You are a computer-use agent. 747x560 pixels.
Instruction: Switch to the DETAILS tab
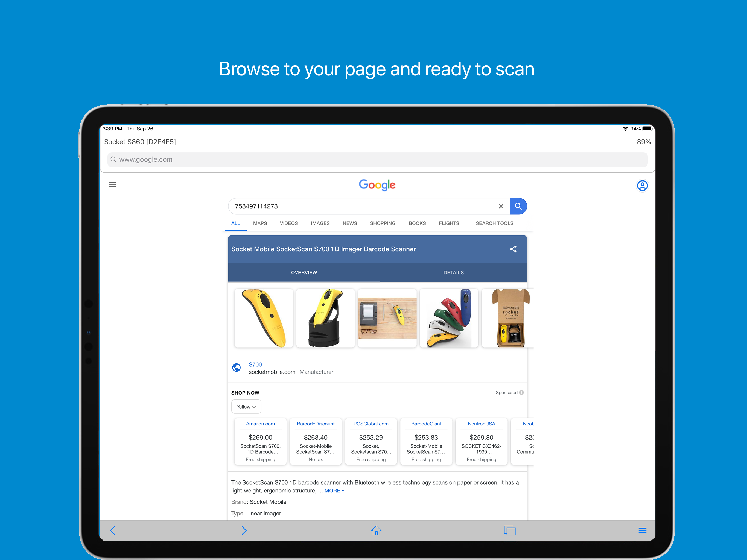coord(453,272)
